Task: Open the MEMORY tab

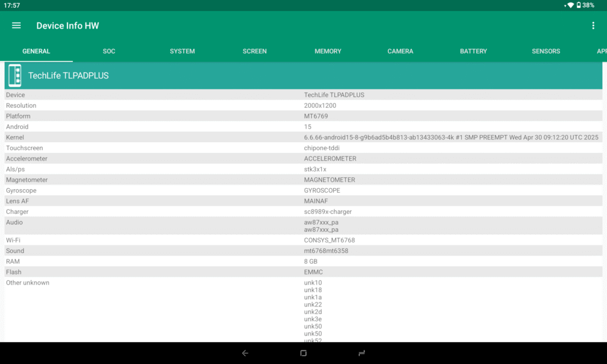Action: point(328,52)
